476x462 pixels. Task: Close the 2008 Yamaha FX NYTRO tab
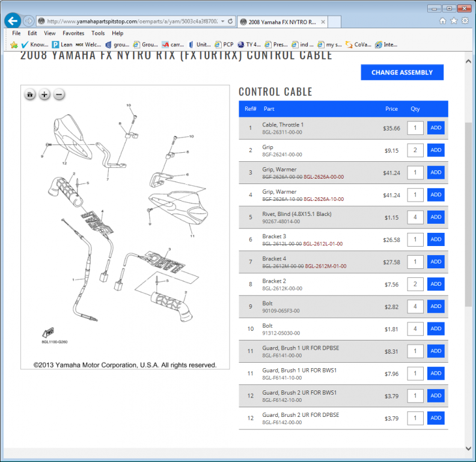[323, 22]
